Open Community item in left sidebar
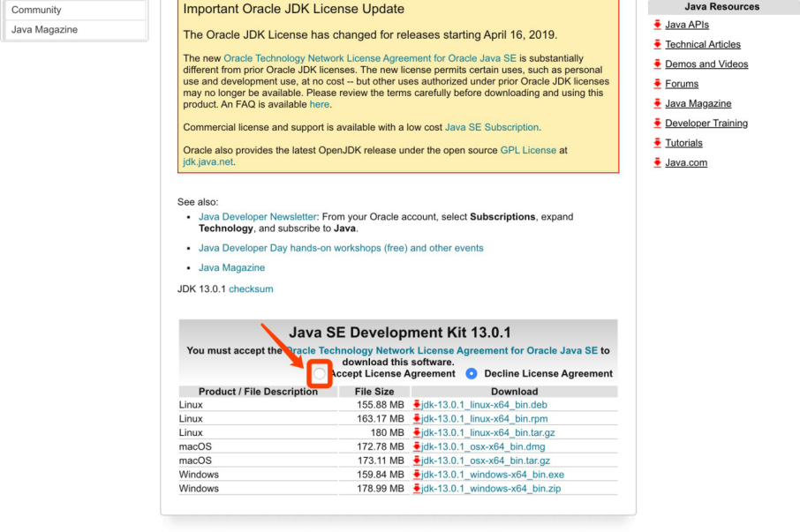This screenshot has width=800, height=532. point(76,10)
